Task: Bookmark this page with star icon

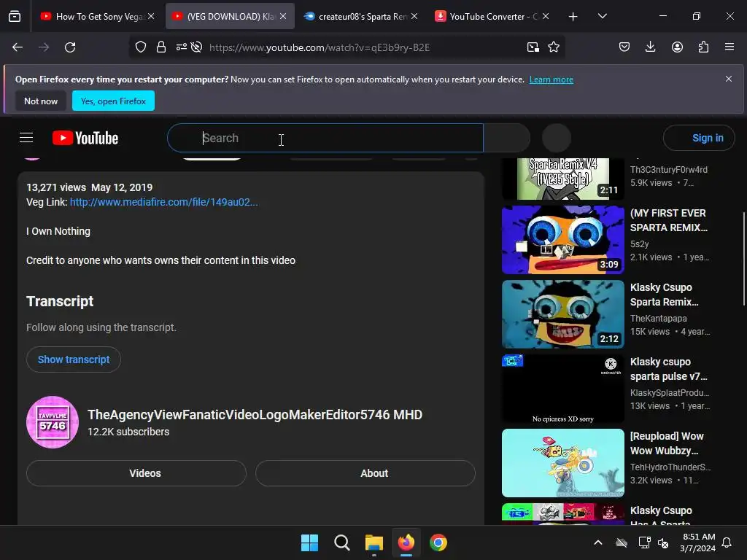Action: click(554, 47)
